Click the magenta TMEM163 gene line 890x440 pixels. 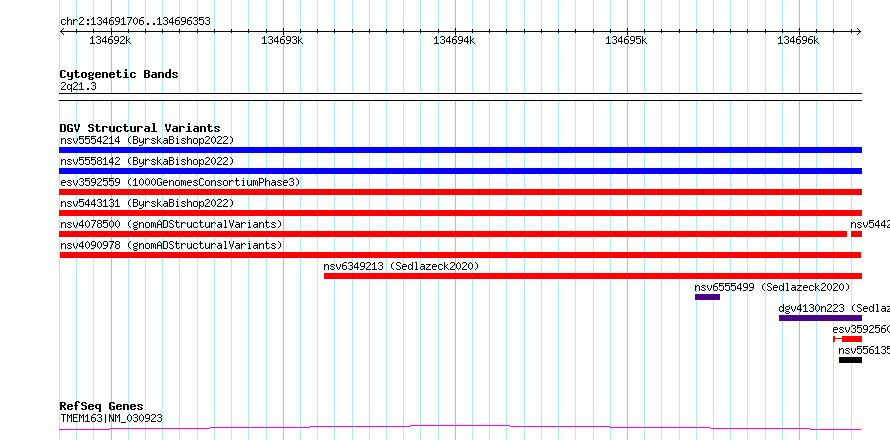(460, 427)
